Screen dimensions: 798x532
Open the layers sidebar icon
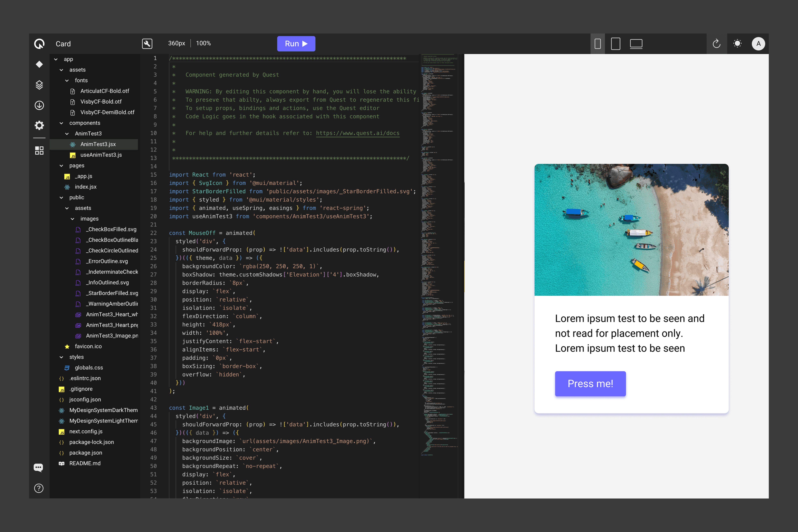[39, 85]
